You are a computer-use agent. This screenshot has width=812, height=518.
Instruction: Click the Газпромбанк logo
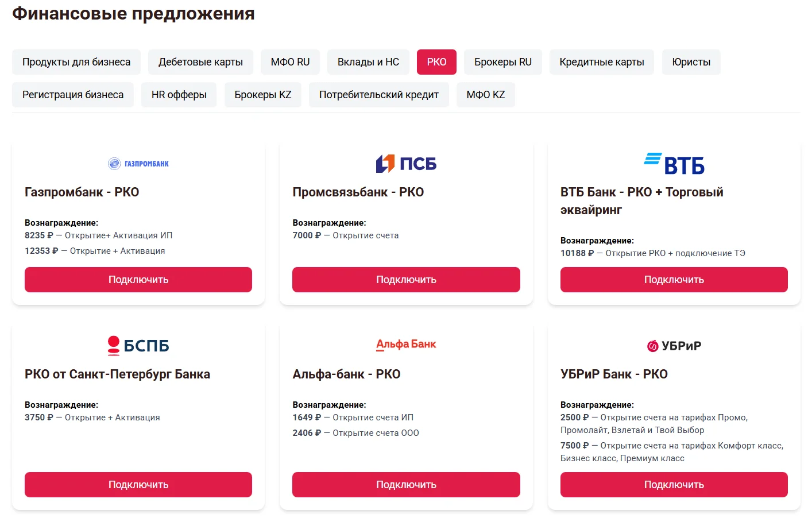(x=138, y=163)
